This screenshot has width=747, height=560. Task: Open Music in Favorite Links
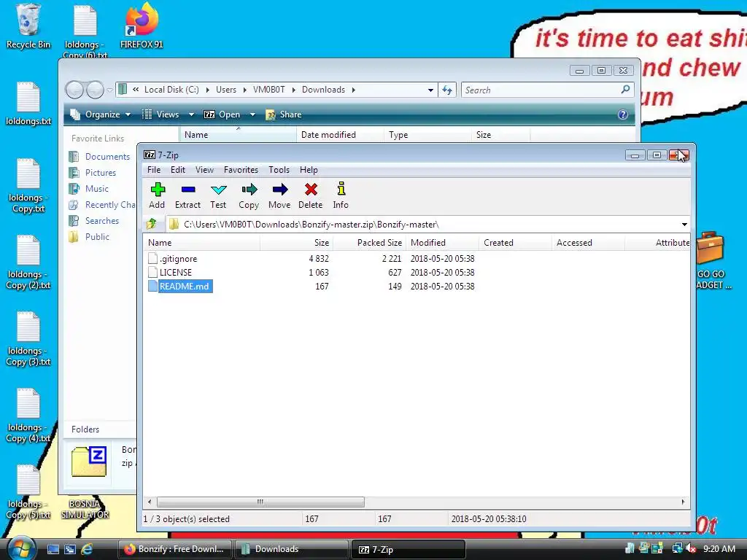(x=97, y=189)
